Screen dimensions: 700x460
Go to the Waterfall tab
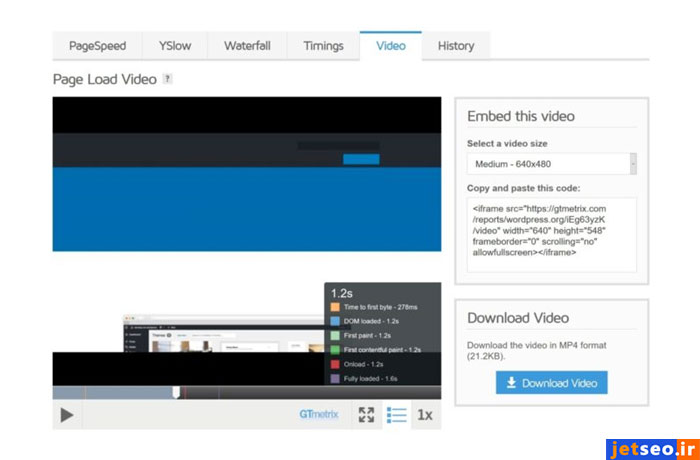pyautogui.click(x=247, y=46)
